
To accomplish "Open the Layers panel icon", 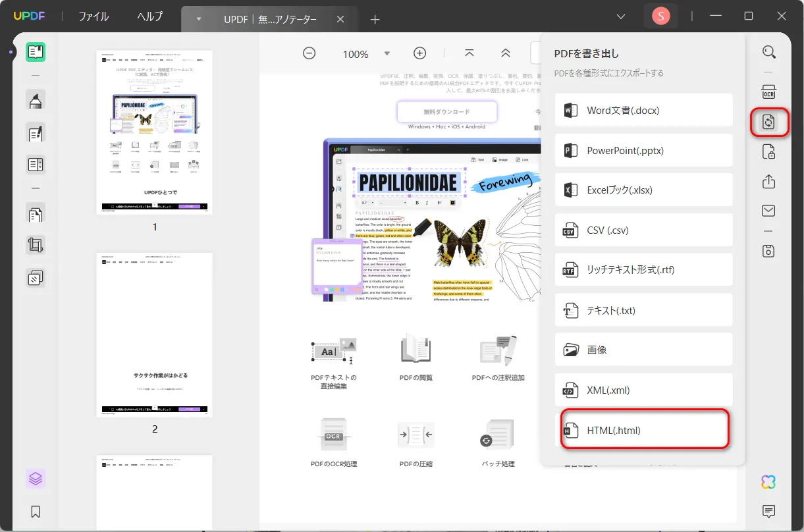I will point(36,479).
